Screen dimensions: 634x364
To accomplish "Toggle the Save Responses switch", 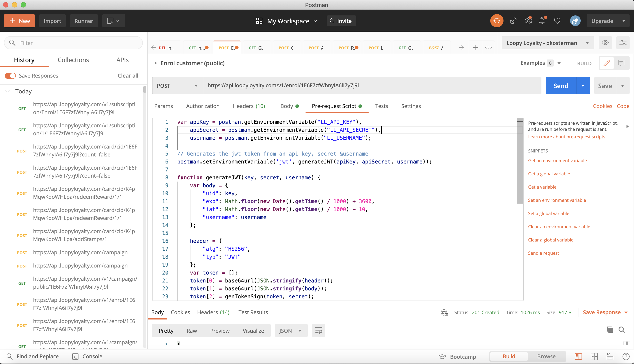I will 10,76.
